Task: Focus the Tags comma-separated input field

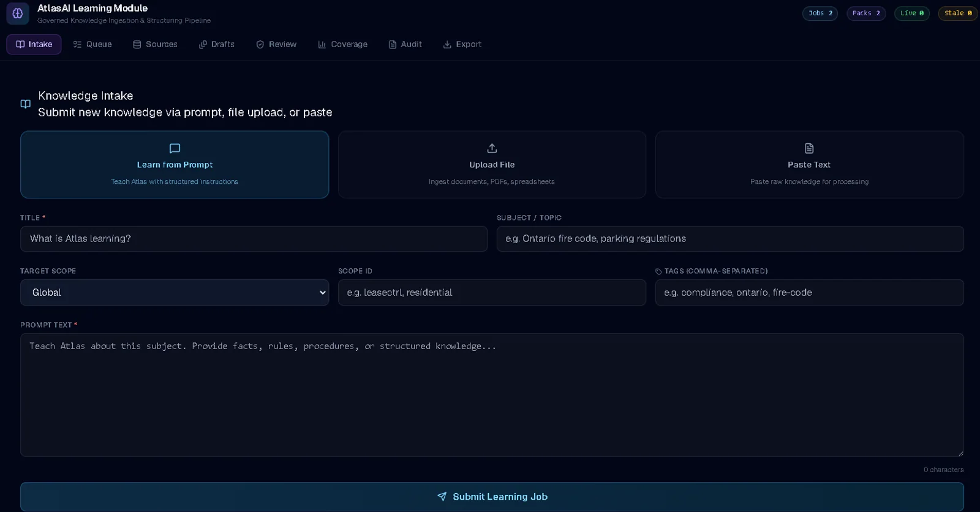Action: coord(809,293)
